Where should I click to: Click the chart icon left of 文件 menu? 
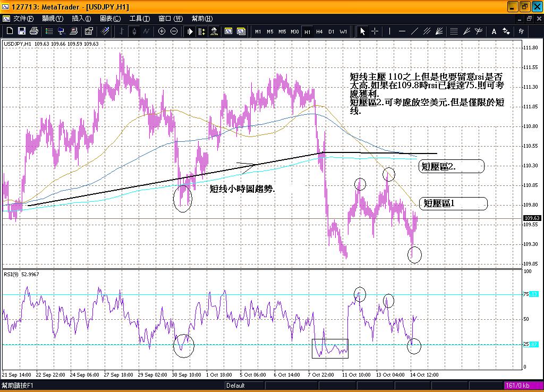pyautogui.click(x=6, y=19)
